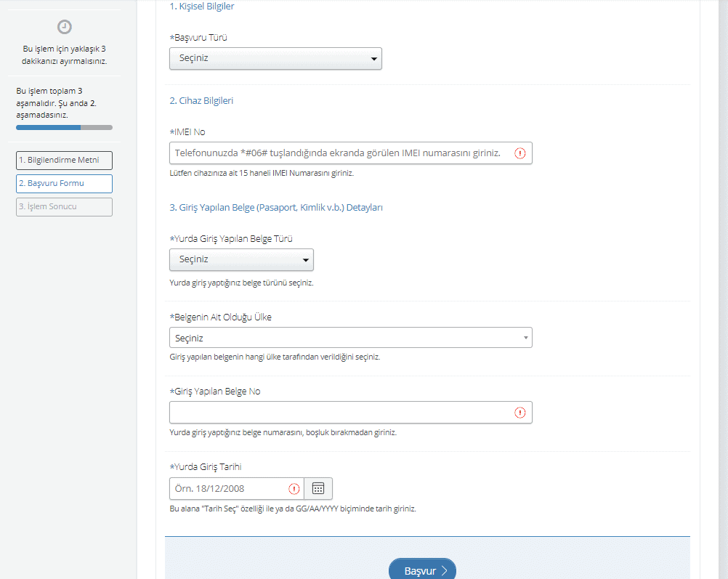Click the step progress bar in the sidebar

[x=64, y=127]
